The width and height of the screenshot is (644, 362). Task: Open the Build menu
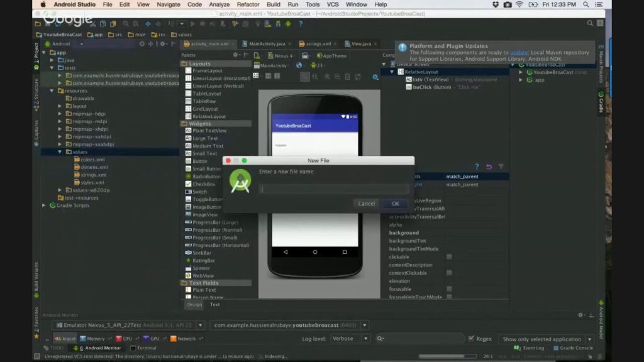(x=273, y=4)
